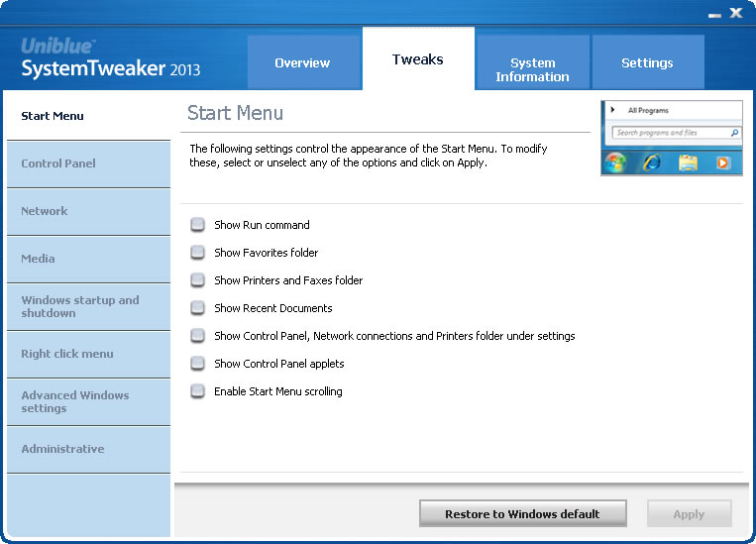This screenshot has width=756, height=544.
Task: Open the Media tweaks category
Action: coord(89,259)
